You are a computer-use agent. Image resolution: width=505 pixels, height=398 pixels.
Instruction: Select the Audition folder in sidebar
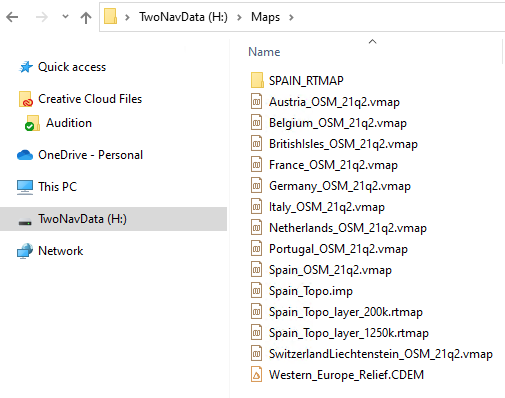pos(69,123)
